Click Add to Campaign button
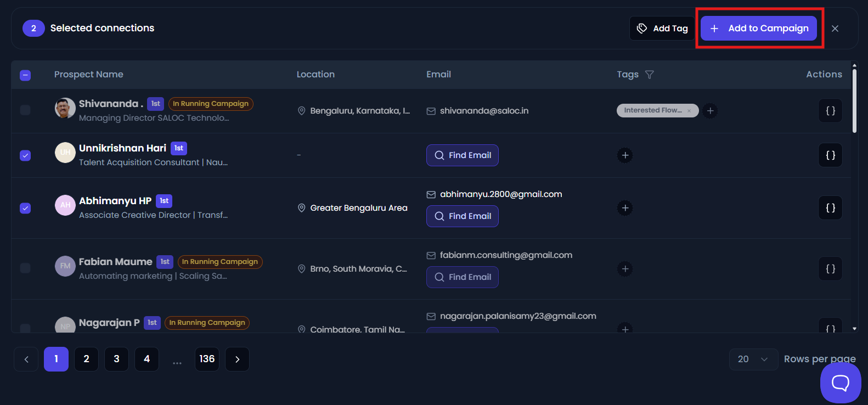Viewport: 868px width, 405px height. pyautogui.click(x=759, y=28)
